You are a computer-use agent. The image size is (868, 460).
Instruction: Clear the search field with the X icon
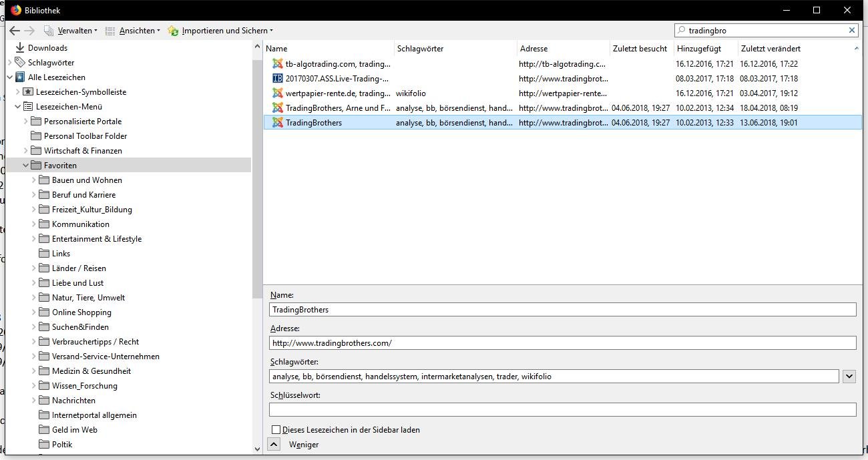pos(852,30)
